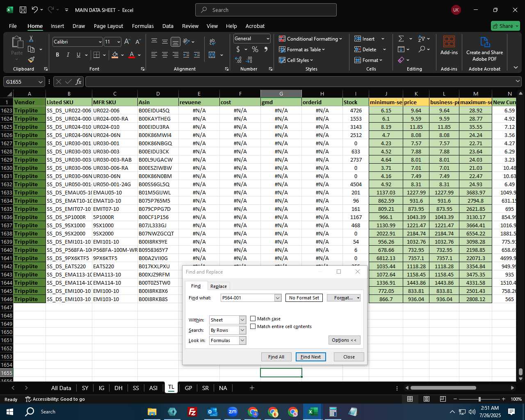Switch to Page Break Preview view
Screen dimensions: 525x420
443,399
